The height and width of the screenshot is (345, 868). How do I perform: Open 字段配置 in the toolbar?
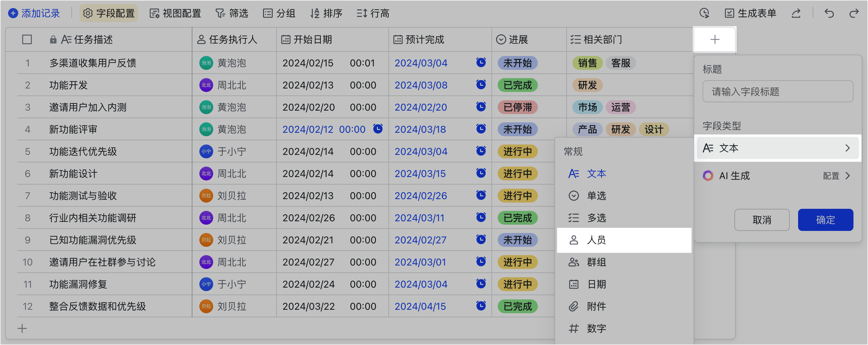coord(109,13)
